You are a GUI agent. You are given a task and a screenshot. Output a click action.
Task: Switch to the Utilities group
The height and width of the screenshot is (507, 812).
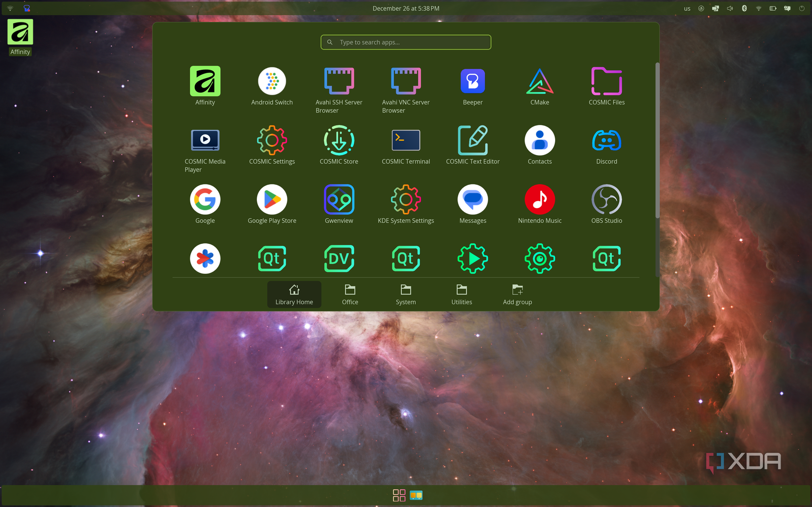(462, 295)
